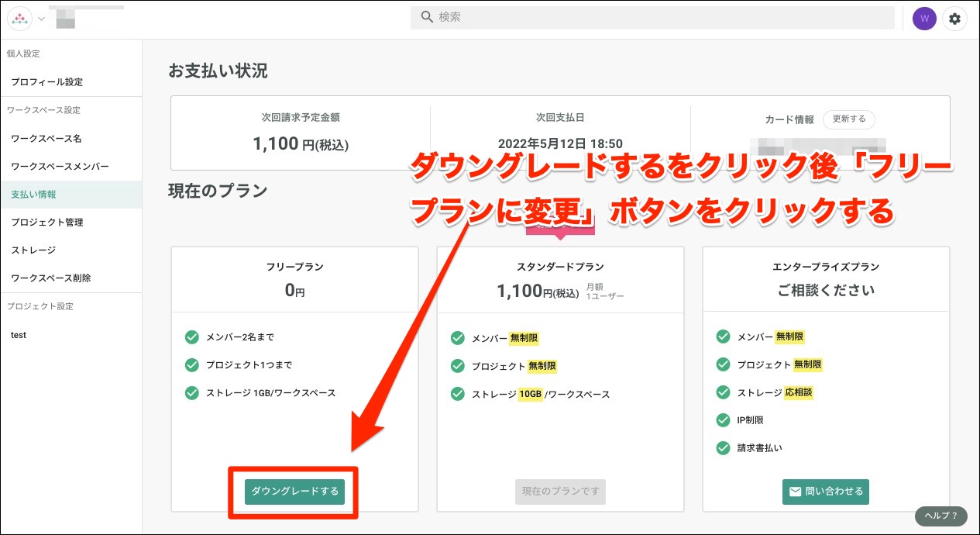Screen dimensions: 980x535
Task: Click the checkmark beside ストレージ 10GB/ワークスペース
Action: [457, 394]
